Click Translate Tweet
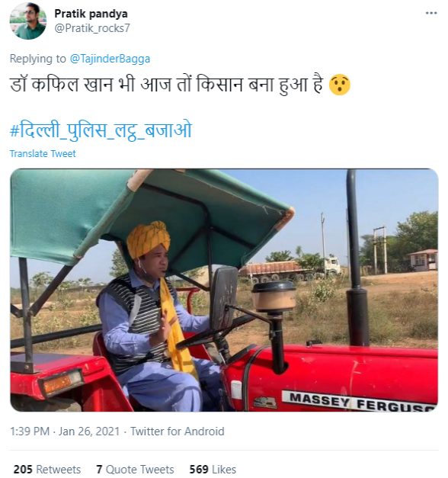Screen dimensions: 448x478 click(43, 154)
